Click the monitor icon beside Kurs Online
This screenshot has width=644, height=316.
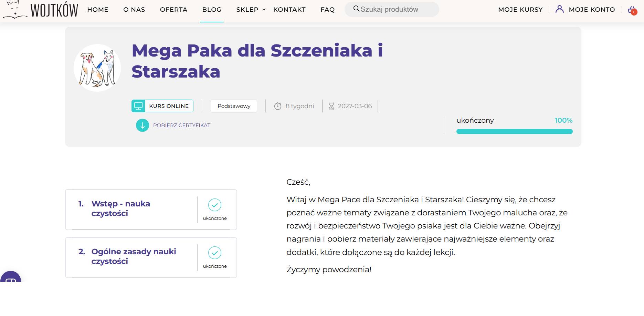coord(138,106)
